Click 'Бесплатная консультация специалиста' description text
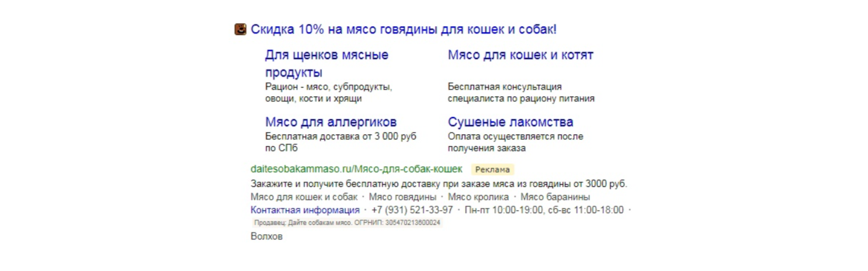 [x=521, y=93]
